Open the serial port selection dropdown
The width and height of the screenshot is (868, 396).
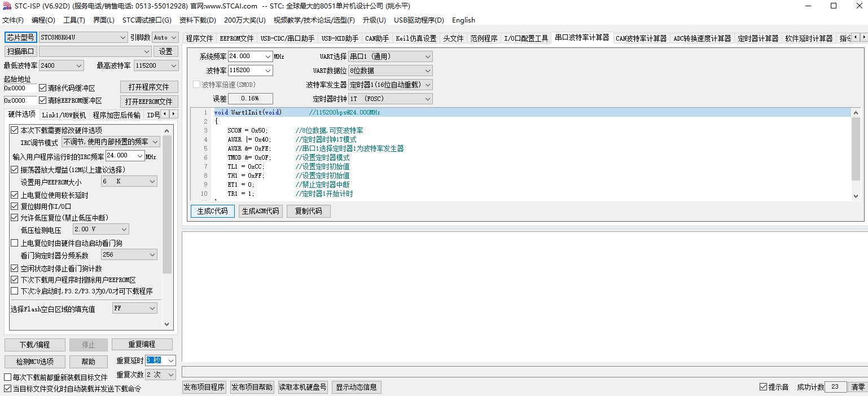95,51
